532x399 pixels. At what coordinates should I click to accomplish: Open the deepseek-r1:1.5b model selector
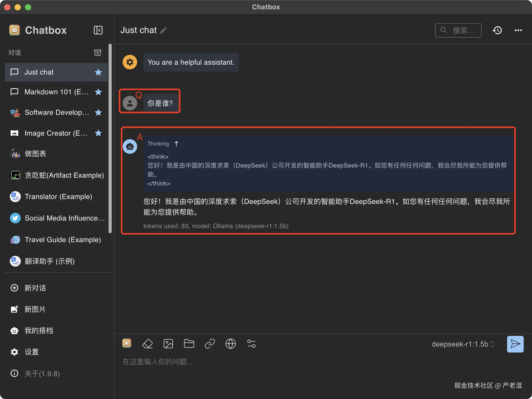coord(463,344)
